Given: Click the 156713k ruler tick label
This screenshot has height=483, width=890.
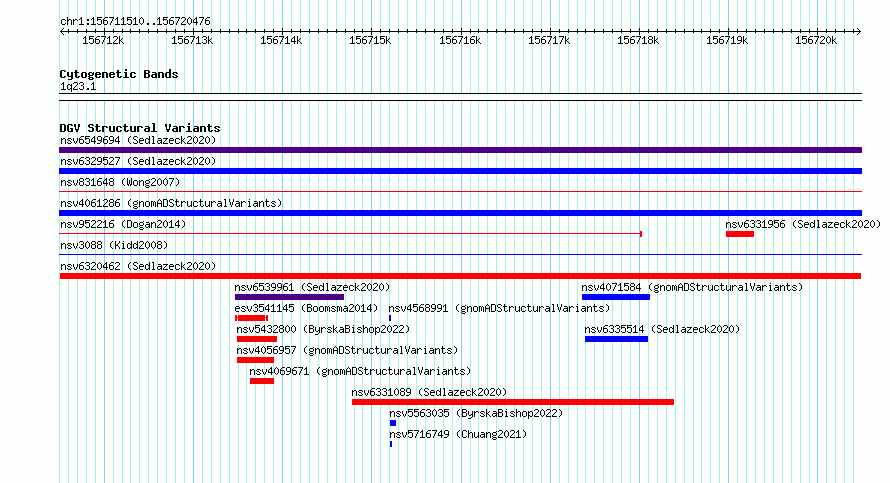Looking at the screenshot, I should [192, 41].
